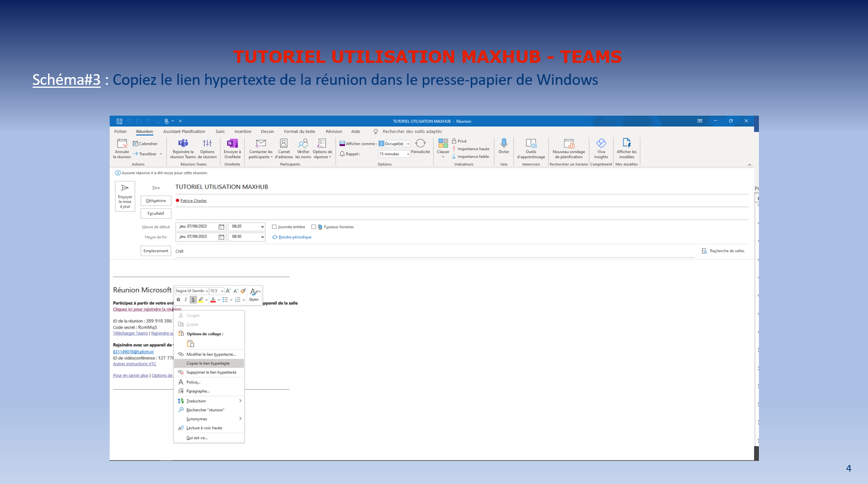Open calendar picker for Heure de début date

221,227
